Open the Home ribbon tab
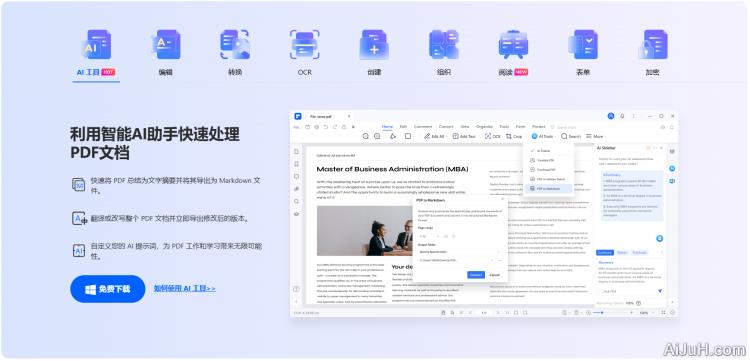This screenshot has height=361, width=750. click(x=387, y=127)
